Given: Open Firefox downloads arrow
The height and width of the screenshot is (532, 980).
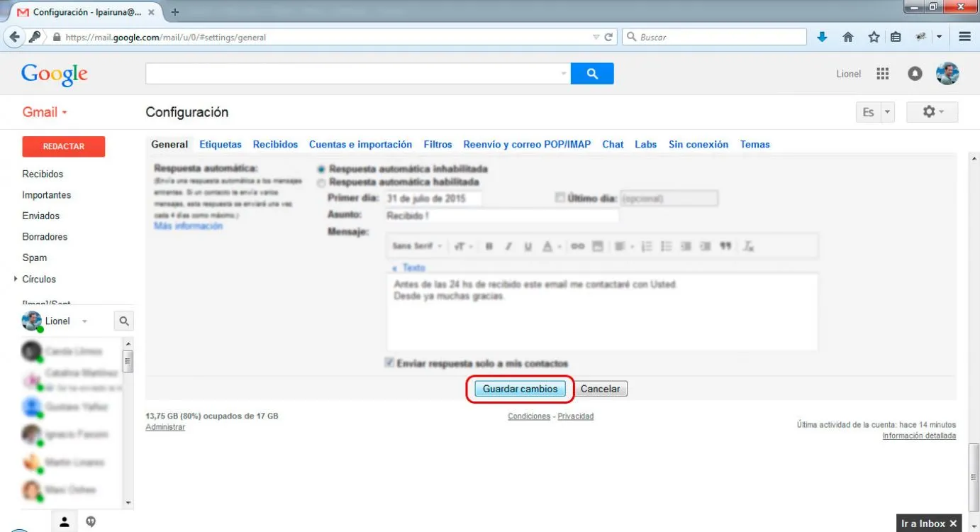Looking at the screenshot, I should [x=822, y=37].
